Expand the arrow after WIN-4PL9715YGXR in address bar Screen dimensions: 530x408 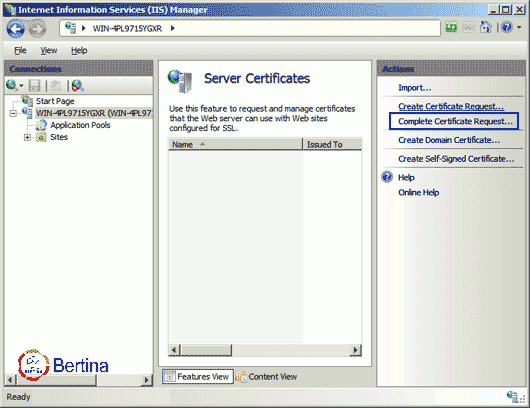click(173, 28)
